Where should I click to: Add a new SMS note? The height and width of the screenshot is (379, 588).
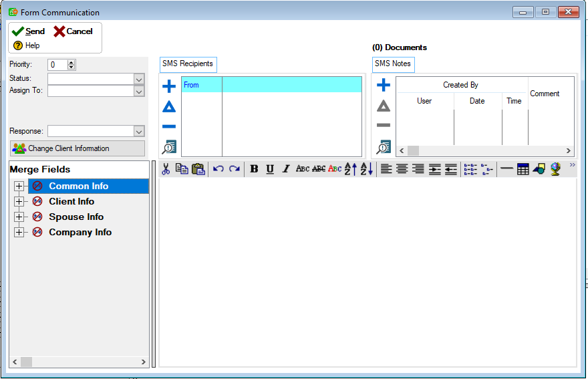[x=384, y=86]
